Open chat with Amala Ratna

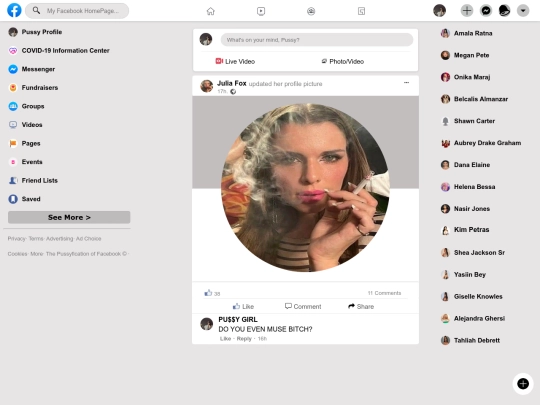pyautogui.click(x=466, y=33)
